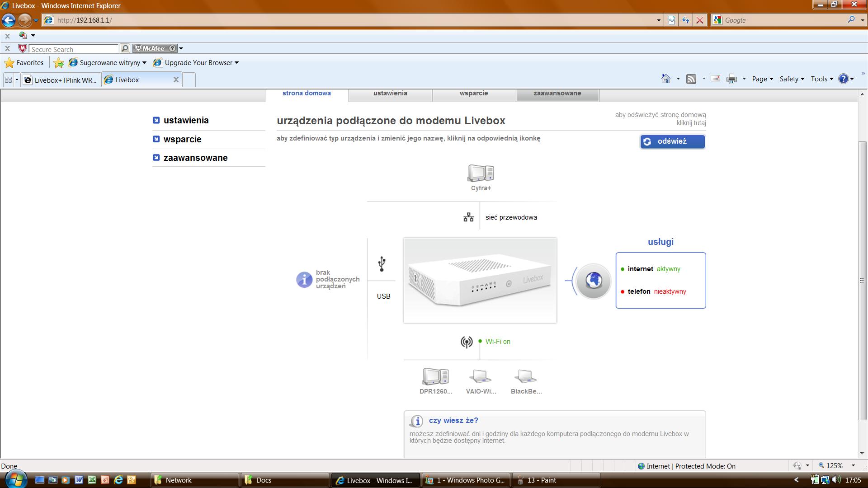Click the Add to Favorites Bar icon
This screenshot has width=868, height=488.
(x=59, y=63)
